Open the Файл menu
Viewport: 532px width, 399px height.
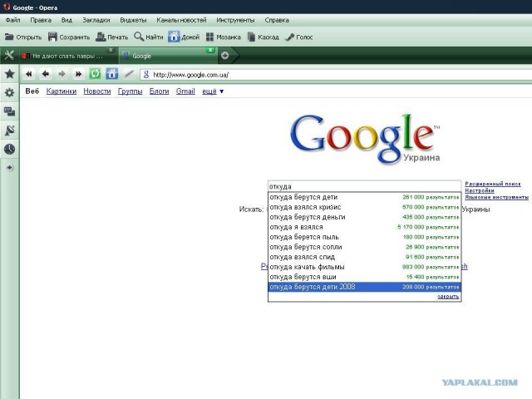pyautogui.click(x=13, y=20)
